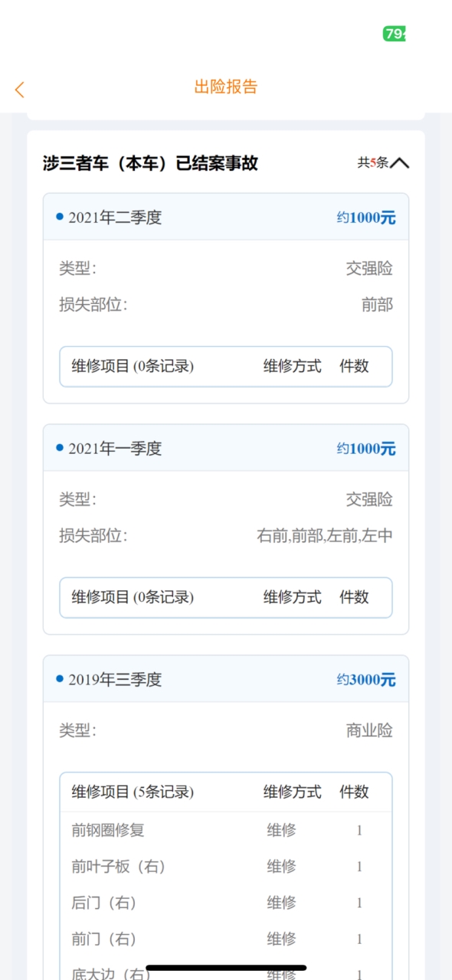Tap the blue bullet beside 2021年一季度

pyautogui.click(x=60, y=448)
